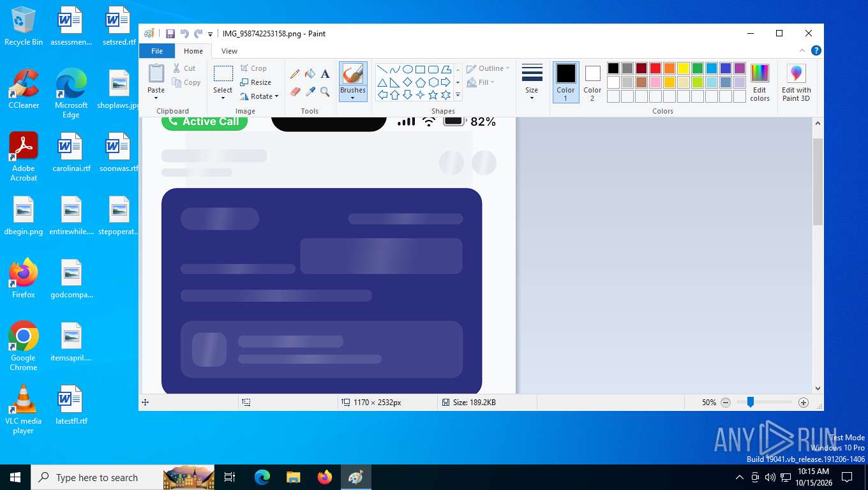Choose the five-point star shape
Screen dimensions: 868x490
tap(433, 95)
